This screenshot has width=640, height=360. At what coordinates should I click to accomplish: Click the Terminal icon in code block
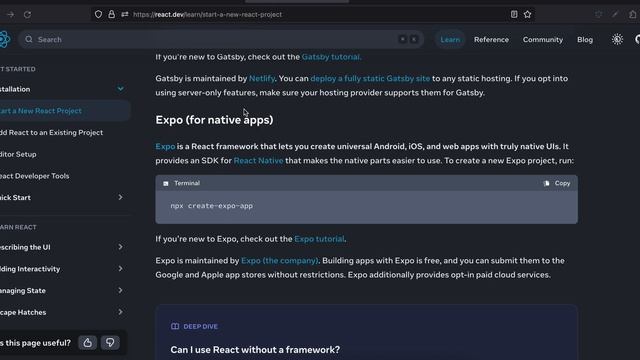tap(166, 184)
